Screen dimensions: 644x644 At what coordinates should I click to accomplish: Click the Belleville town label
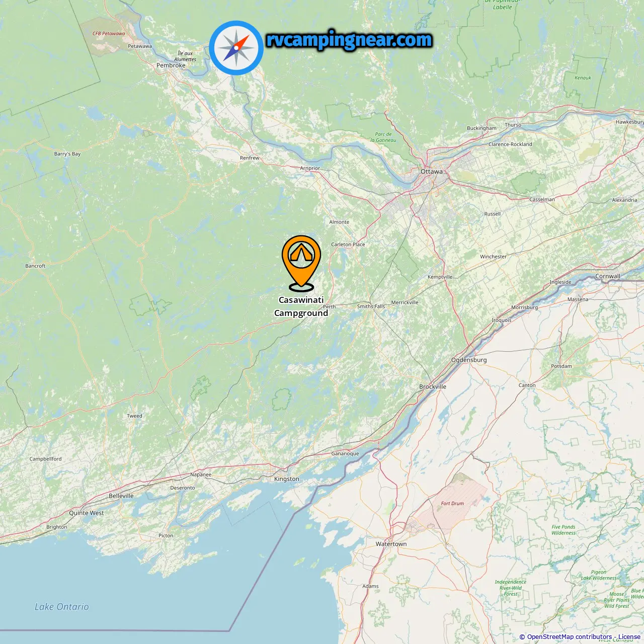(x=121, y=496)
